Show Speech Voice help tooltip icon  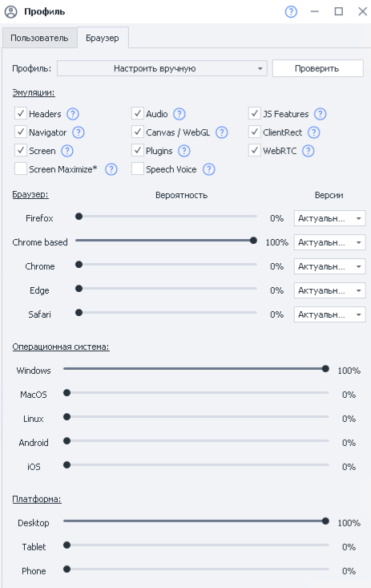(x=208, y=169)
